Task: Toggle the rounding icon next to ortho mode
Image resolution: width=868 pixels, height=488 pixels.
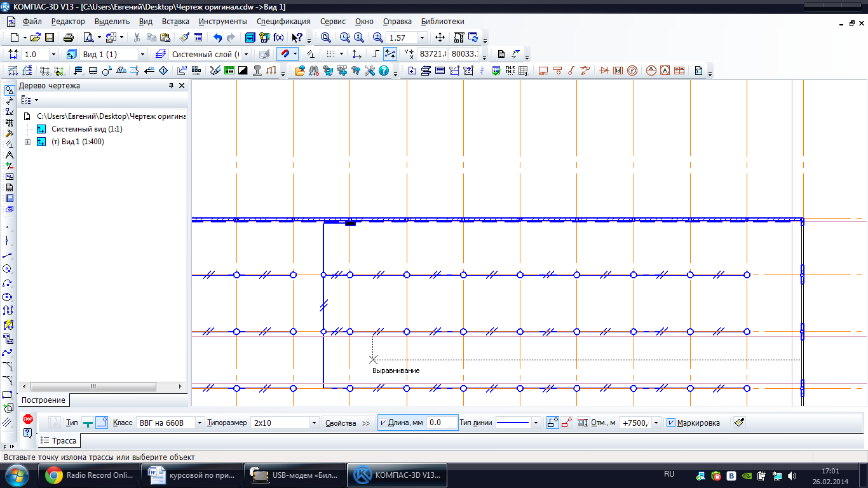Action: 390,54
